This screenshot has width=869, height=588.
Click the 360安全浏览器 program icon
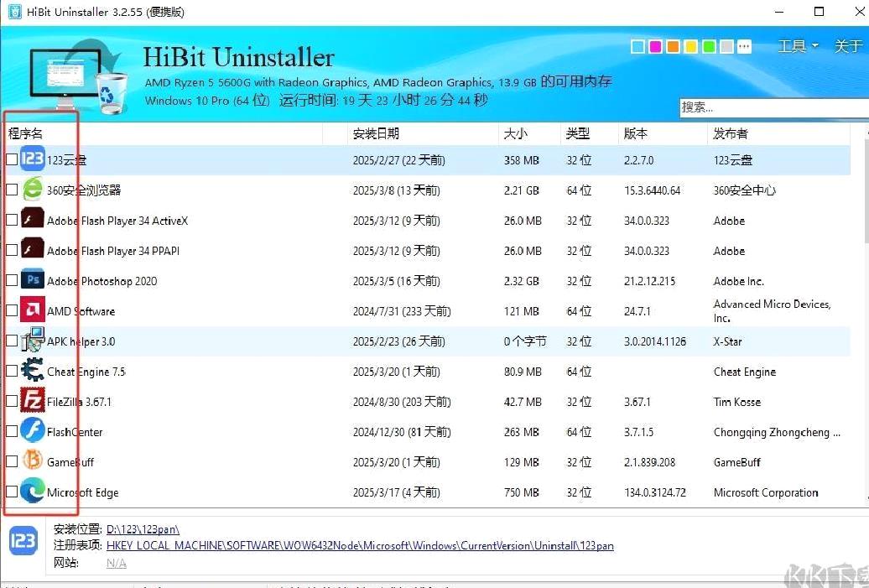click(x=33, y=190)
